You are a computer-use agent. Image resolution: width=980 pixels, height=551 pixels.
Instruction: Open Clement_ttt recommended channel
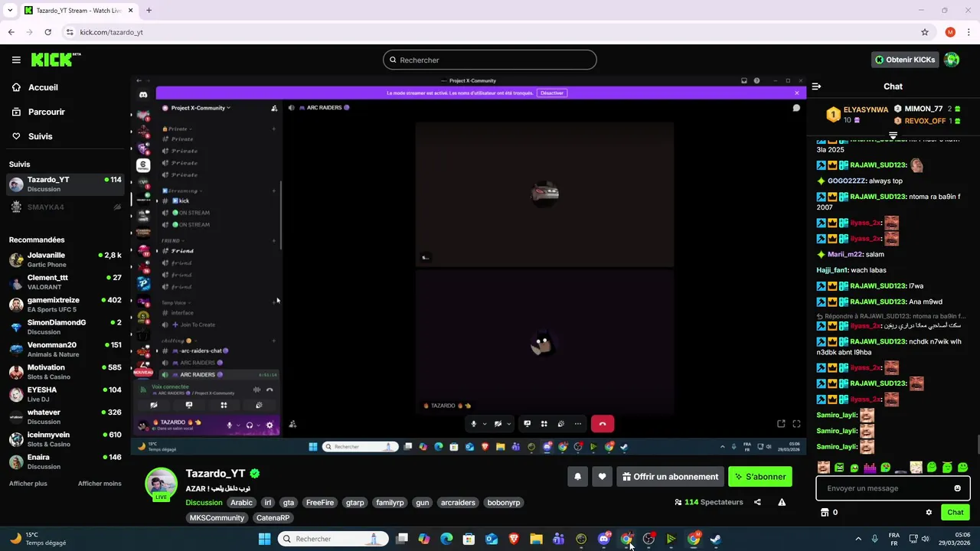65,282
